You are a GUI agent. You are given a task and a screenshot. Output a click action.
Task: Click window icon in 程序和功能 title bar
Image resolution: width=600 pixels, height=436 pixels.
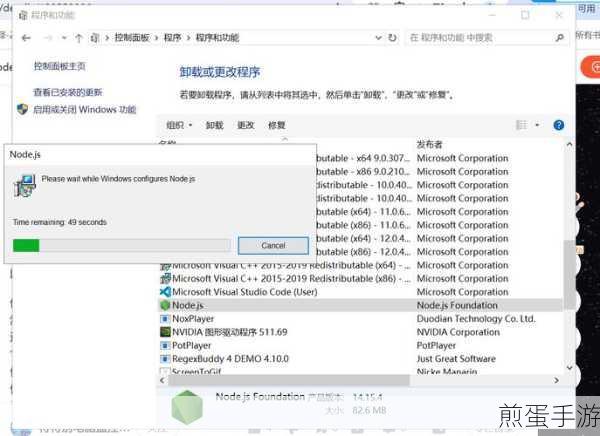pyautogui.click(x=23, y=15)
